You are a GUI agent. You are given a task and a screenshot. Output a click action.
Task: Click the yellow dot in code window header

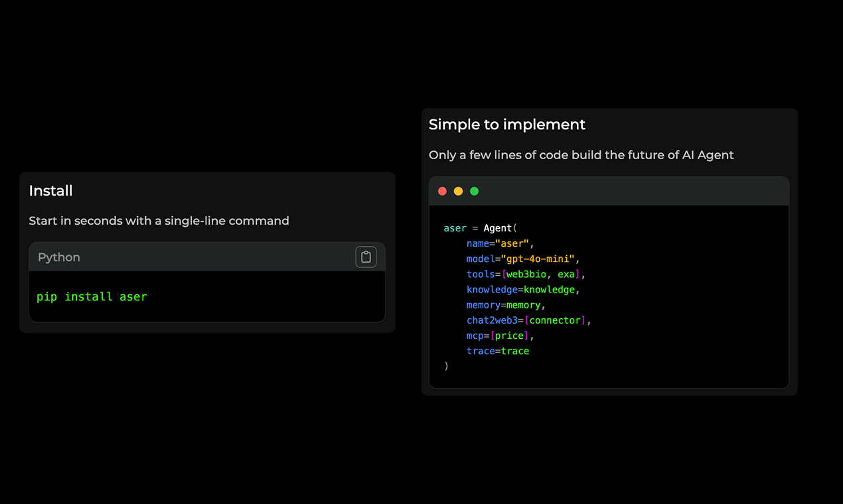(458, 191)
